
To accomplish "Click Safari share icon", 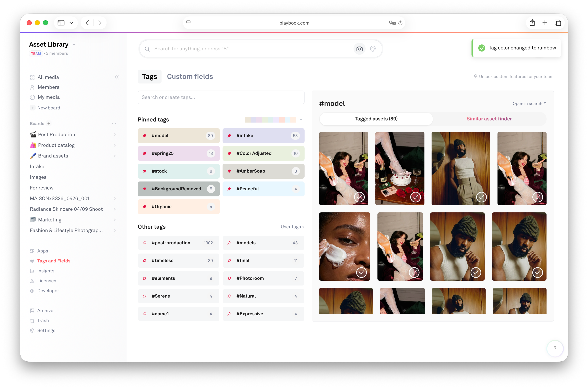I will point(532,23).
